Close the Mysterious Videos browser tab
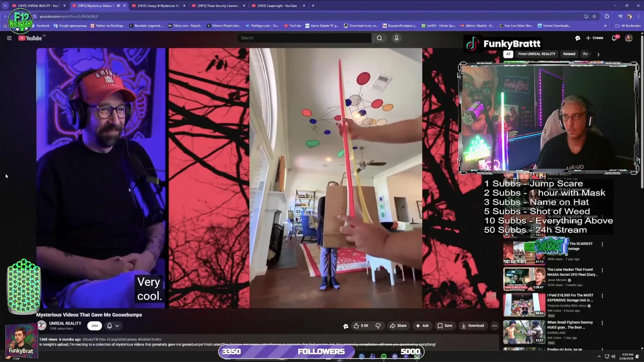This screenshot has height=362, width=644. click(x=124, y=6)
